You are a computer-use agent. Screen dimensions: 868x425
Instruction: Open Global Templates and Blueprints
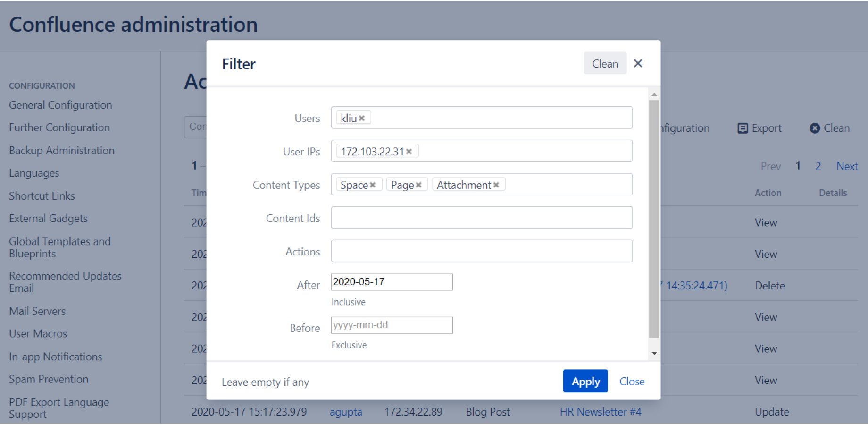click(60, 247)
